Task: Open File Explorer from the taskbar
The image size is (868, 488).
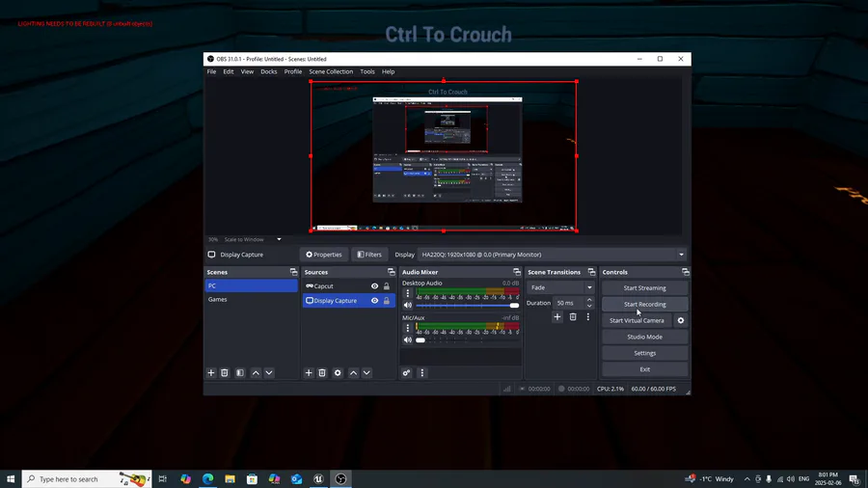Action: (230, 479)
